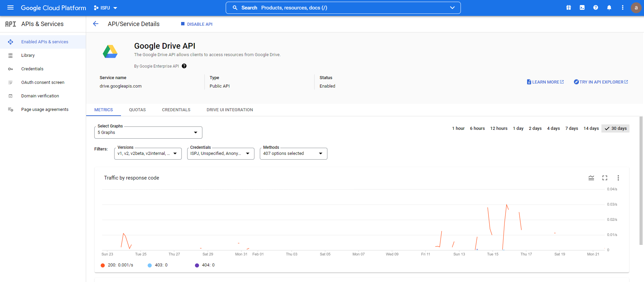Screen dimensions: 644x282
Task: Select the 1 day time range
Action: pyautogui.click(x=518, y=128)
